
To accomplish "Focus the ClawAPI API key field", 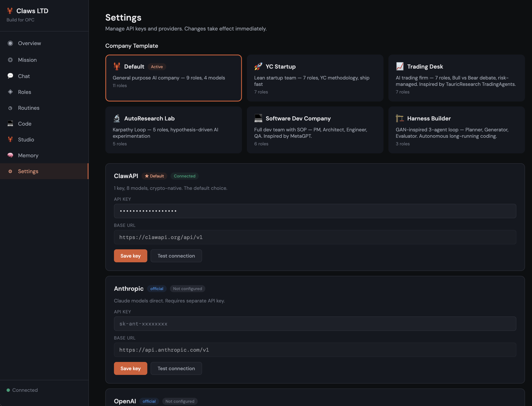I will (x=315, y=211).
